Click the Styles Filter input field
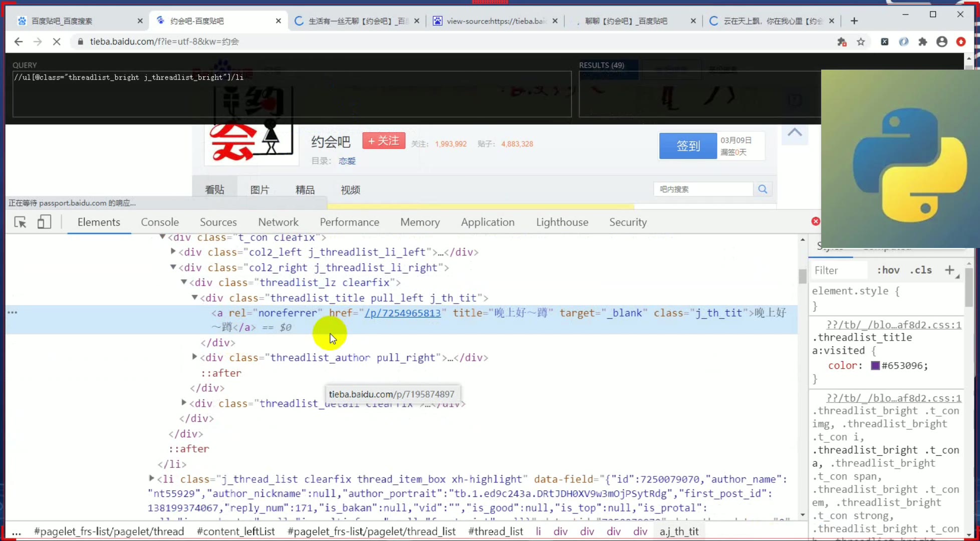The image size is (980, 541). [839, 270]
